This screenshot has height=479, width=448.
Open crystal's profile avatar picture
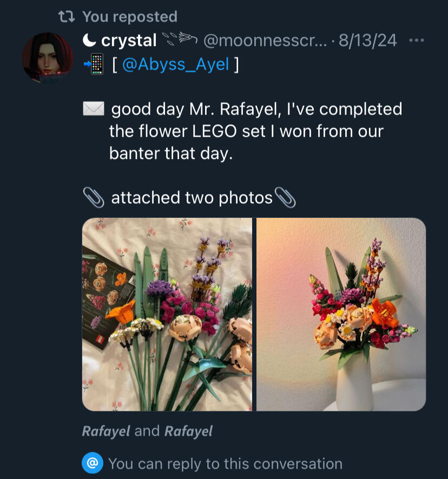click(x=48, y=58)
